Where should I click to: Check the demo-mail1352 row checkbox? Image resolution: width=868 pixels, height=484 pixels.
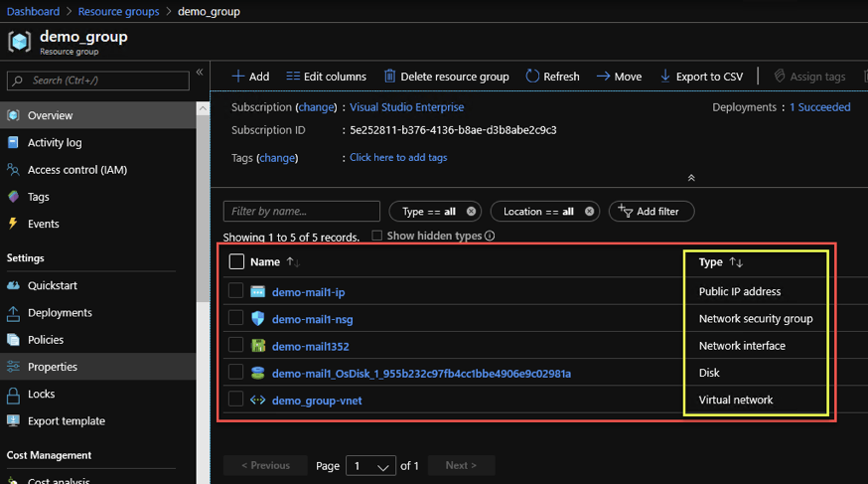pos(235,345)
